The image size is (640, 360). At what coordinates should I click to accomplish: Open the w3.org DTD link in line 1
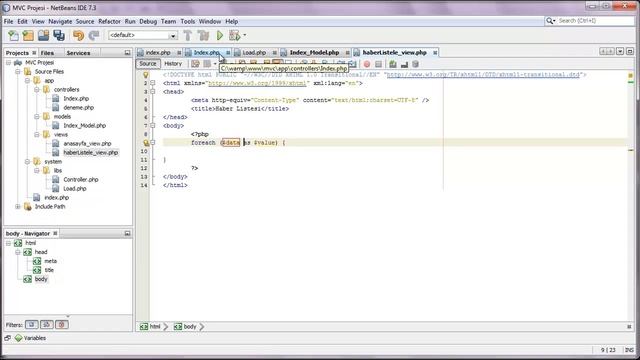pyautogui.click(x=483, y=75)
